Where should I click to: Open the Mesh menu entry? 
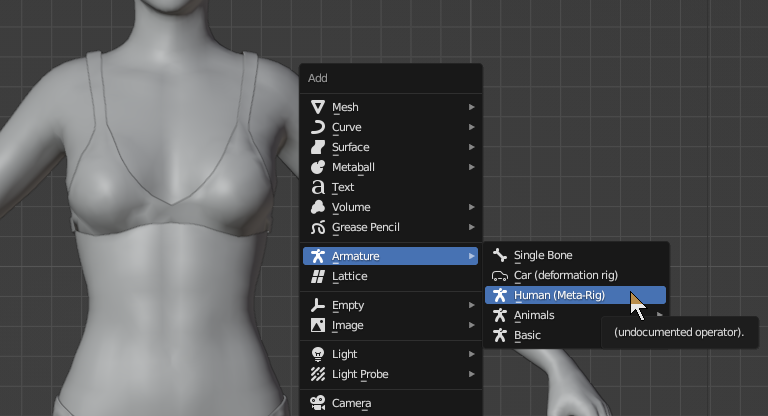tap(390, 107)
